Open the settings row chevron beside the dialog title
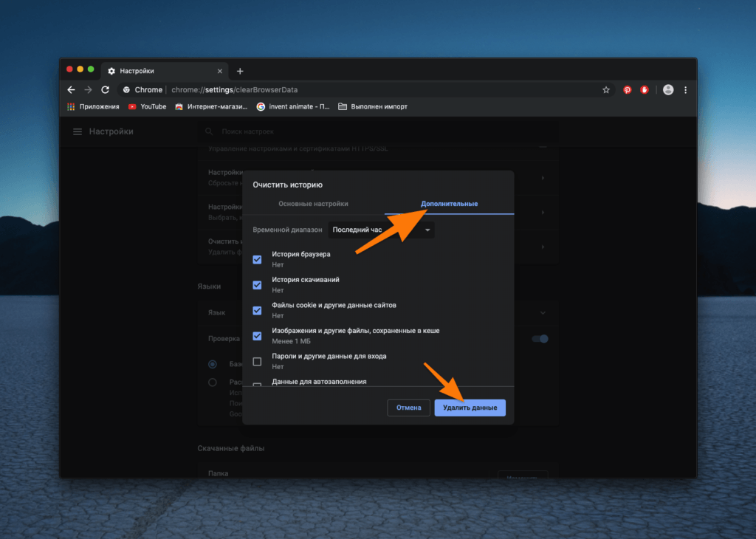756x539 pixels. pos(543,178)
